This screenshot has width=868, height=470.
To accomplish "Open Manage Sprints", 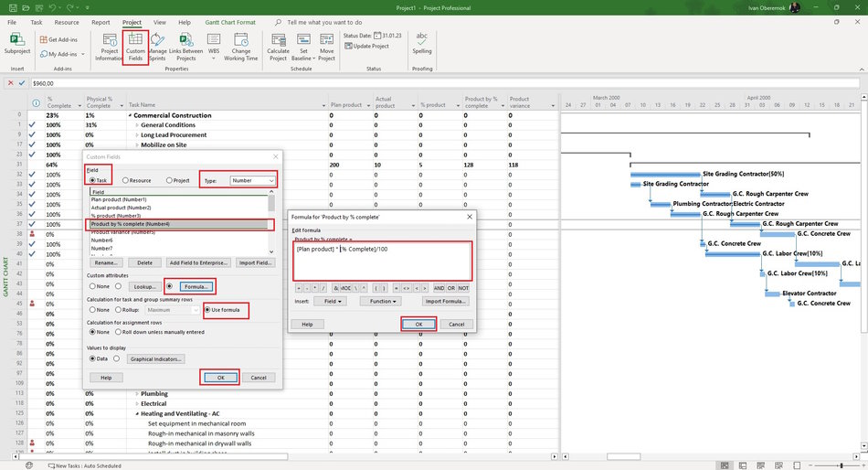I will (x=157, y=48).
